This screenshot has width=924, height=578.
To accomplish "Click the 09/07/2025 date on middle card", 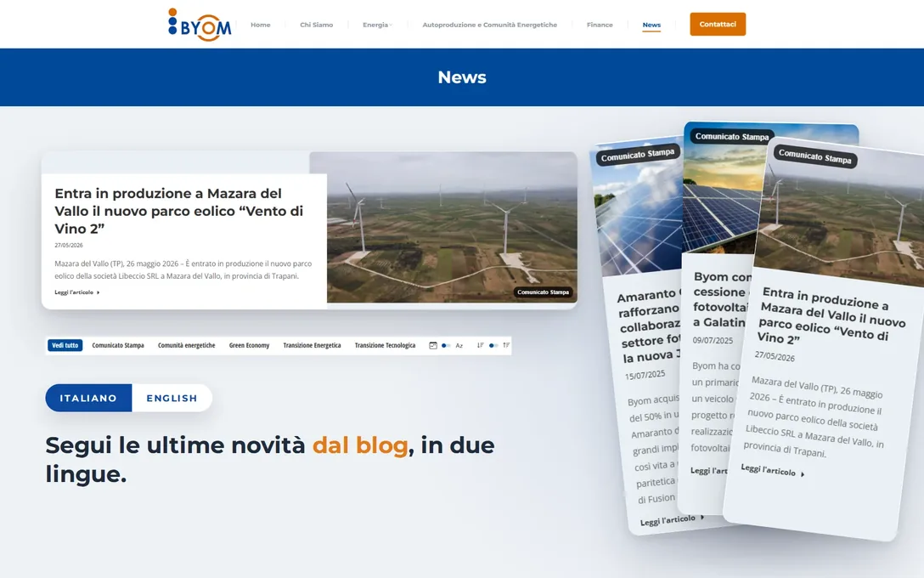I will [713, 340].
